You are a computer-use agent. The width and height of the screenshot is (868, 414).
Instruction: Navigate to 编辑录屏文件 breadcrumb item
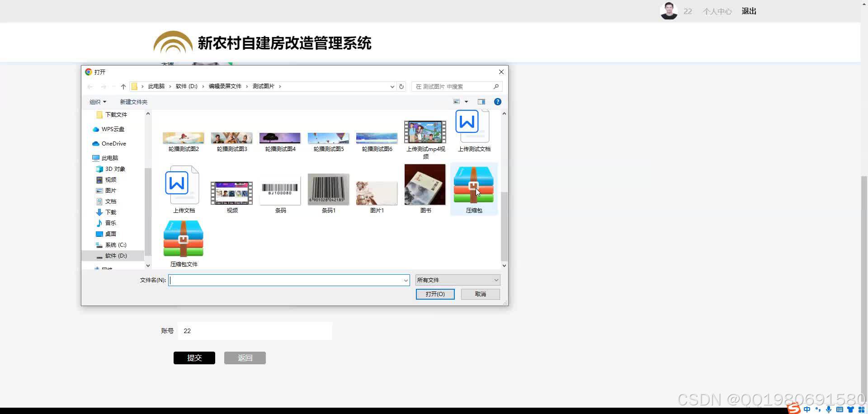pyautogui.click(x=225, y=86)
